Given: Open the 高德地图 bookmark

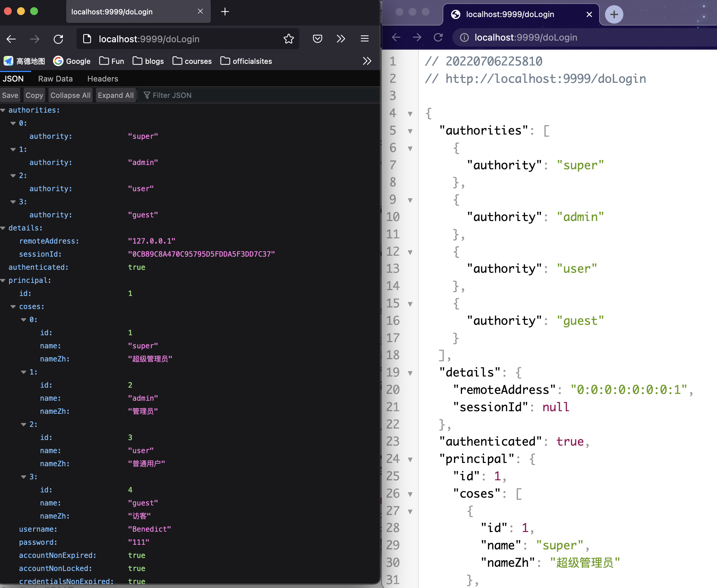Looking at the screenshot, I should [24, 61].
